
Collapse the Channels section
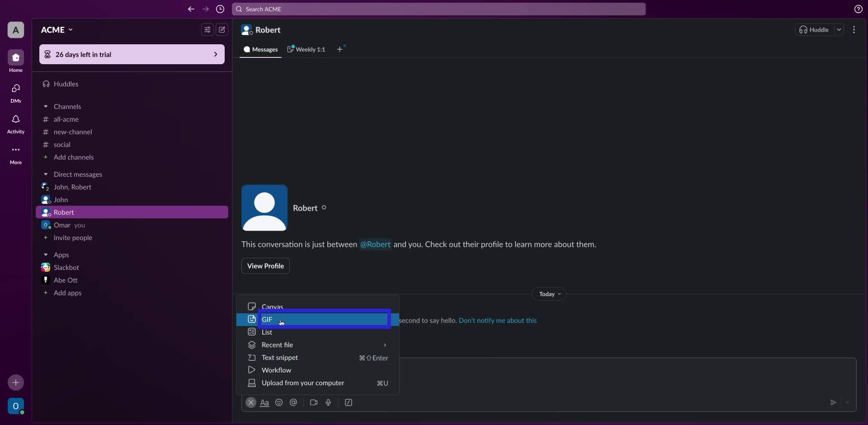(x=46, y=106)
